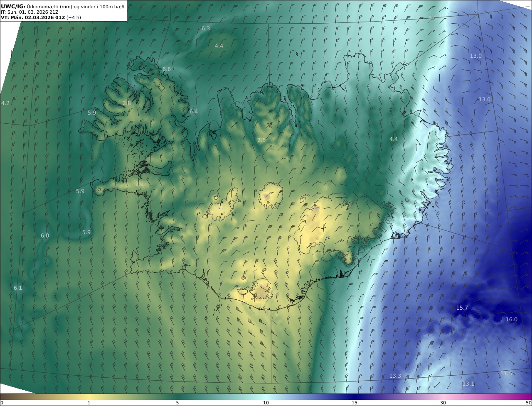Select the 6.6 value near the Westfjords
Image resolution: width=532 pixels, height=406 pixels.
coord(167,69)
